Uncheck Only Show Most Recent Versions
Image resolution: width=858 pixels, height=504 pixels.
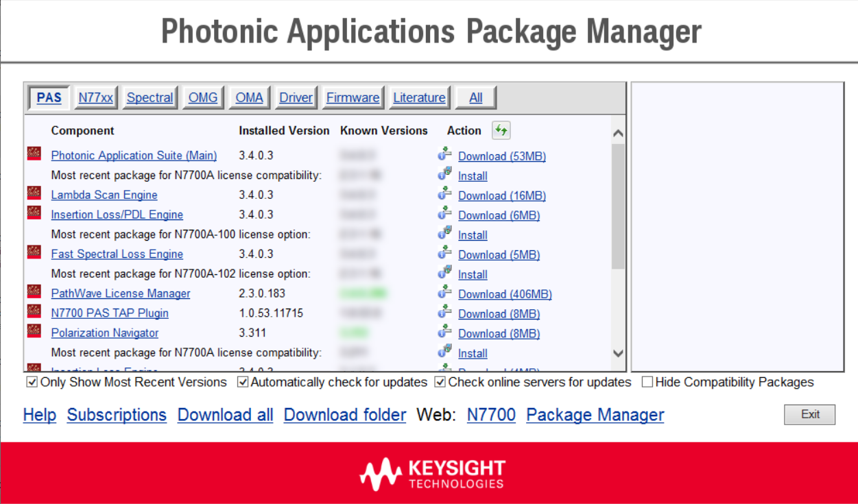tap(32, 382)
